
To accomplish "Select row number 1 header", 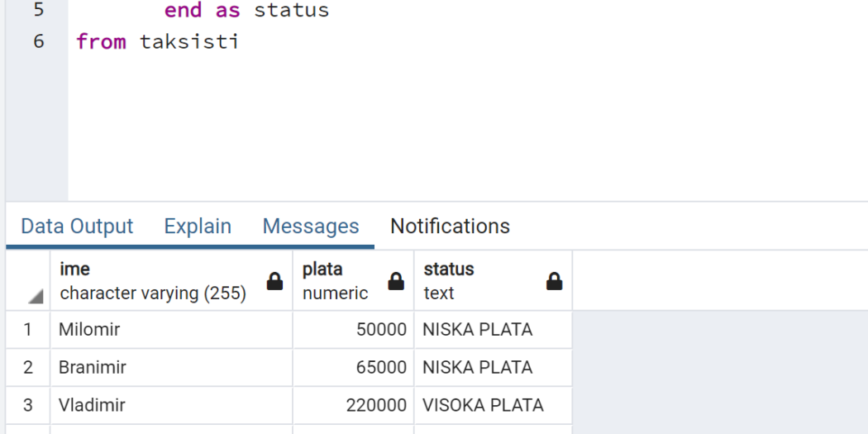I will (27, 330).
